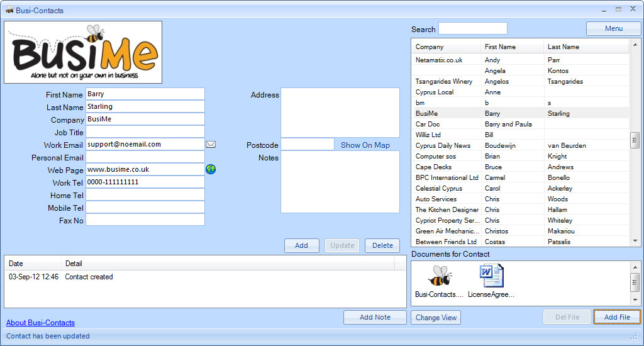The width and height of the screenshot is (644, 346).
Task: Click the Add contact button
Action: 301,245
